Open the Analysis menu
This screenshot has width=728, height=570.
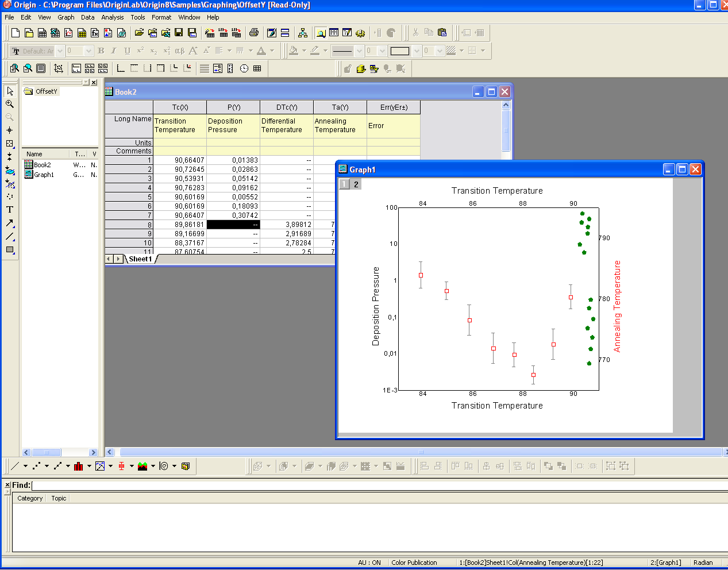point(113,17)
